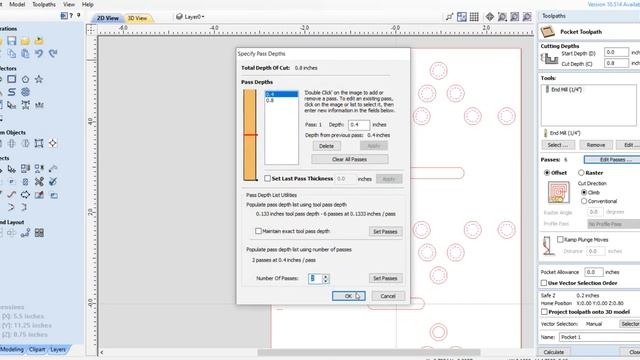Viewport: 640px width, 360px height.
Task: Click Edit Passes in Toolpaths panel
Action: pos(612,160)
